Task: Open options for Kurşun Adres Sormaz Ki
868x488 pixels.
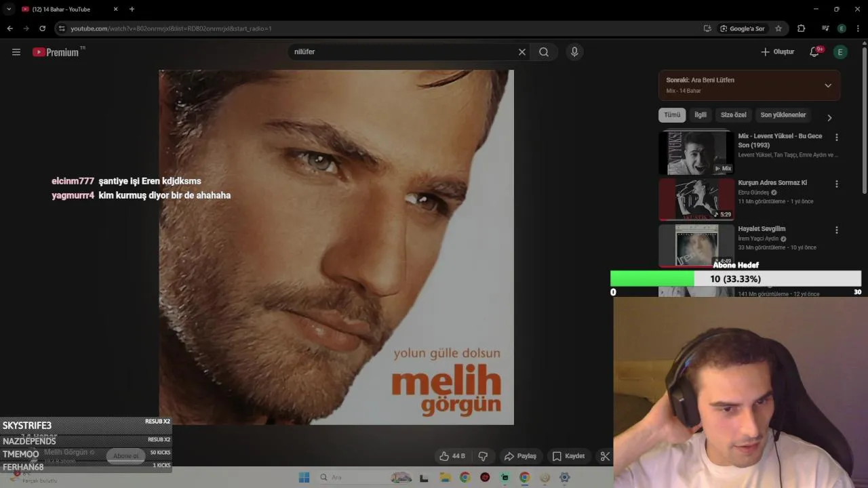Action: [x=837, y=184]
